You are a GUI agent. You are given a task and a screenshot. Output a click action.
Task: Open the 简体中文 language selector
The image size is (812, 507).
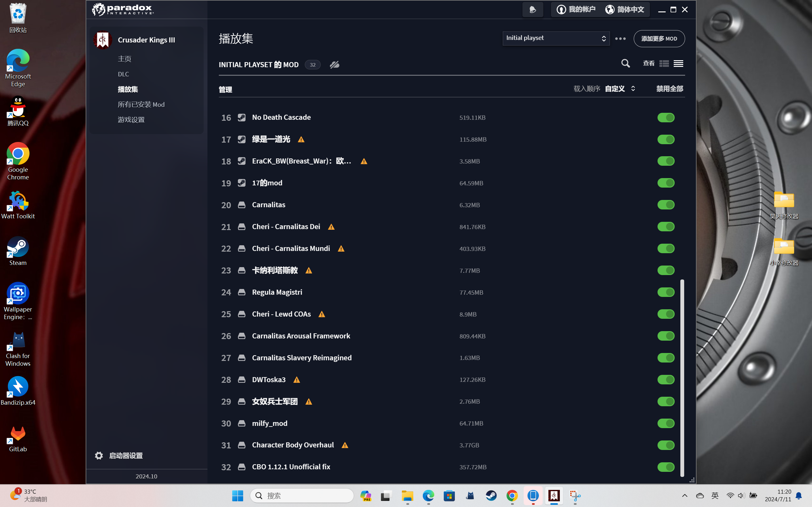coord(625,10)
